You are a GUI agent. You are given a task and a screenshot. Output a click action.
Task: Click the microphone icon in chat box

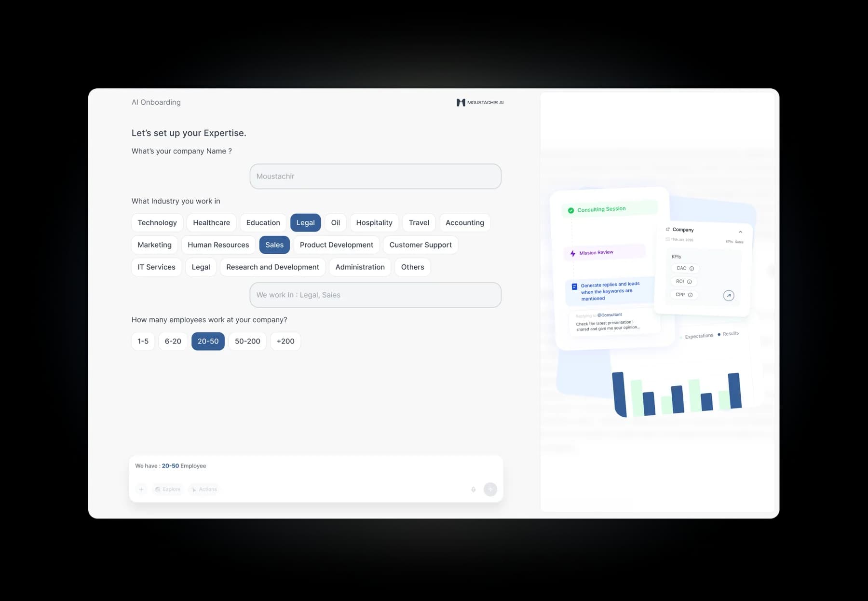coord(474,489)
